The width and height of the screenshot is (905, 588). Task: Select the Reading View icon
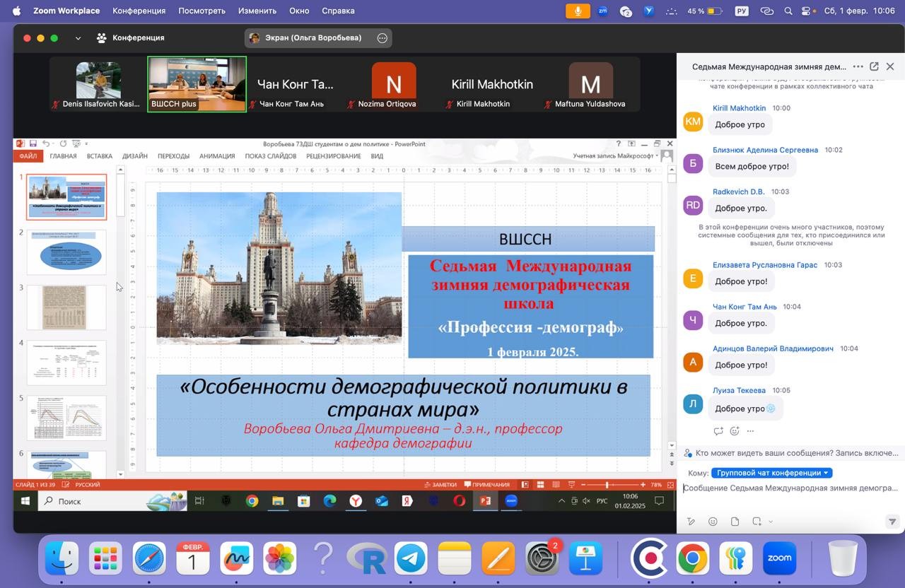(x=556, y=486)
